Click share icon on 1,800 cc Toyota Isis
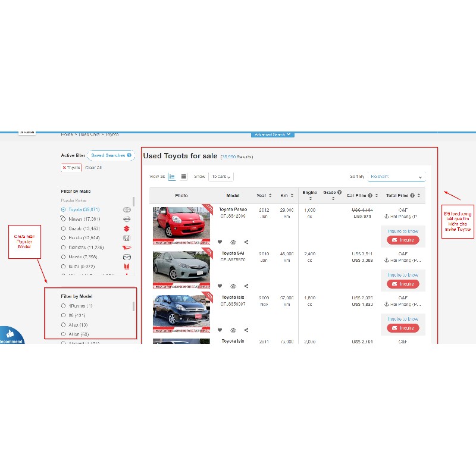 point(246,330)
